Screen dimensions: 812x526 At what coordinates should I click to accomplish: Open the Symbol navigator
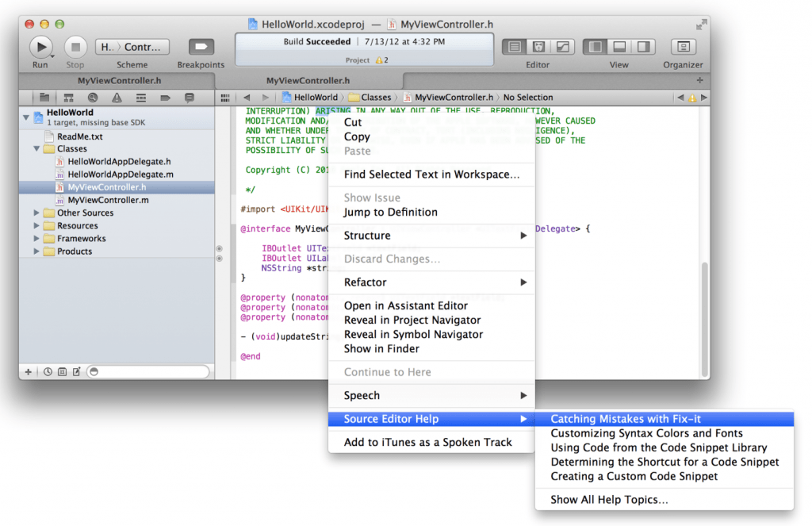(x=69, y=97)
